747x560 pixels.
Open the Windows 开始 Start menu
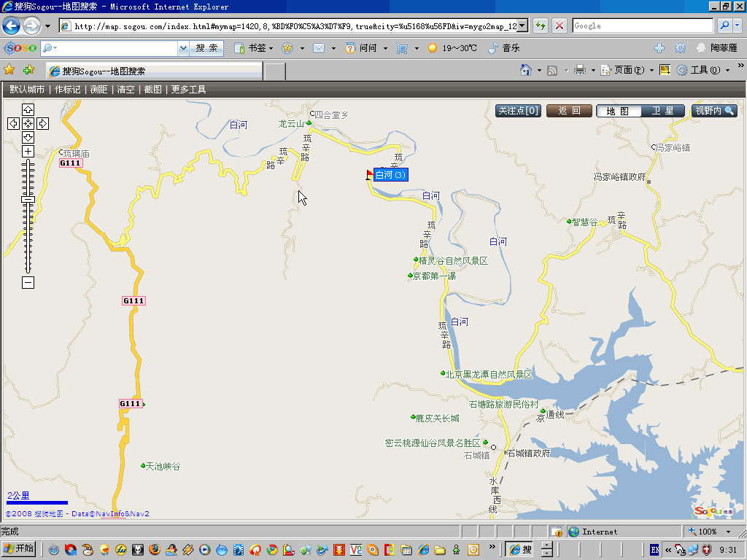click(x=20, y=548)
